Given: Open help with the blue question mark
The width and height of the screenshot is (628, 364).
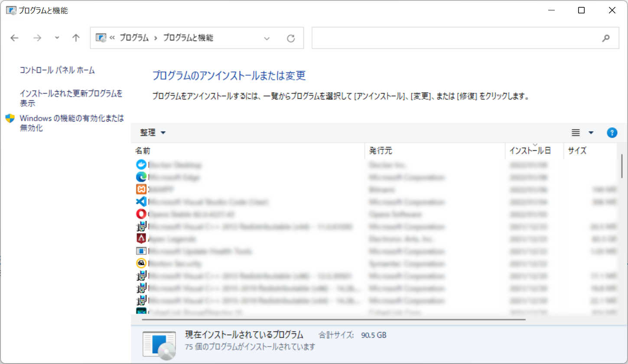Looking at the screenshot, I should pos(612,133).
